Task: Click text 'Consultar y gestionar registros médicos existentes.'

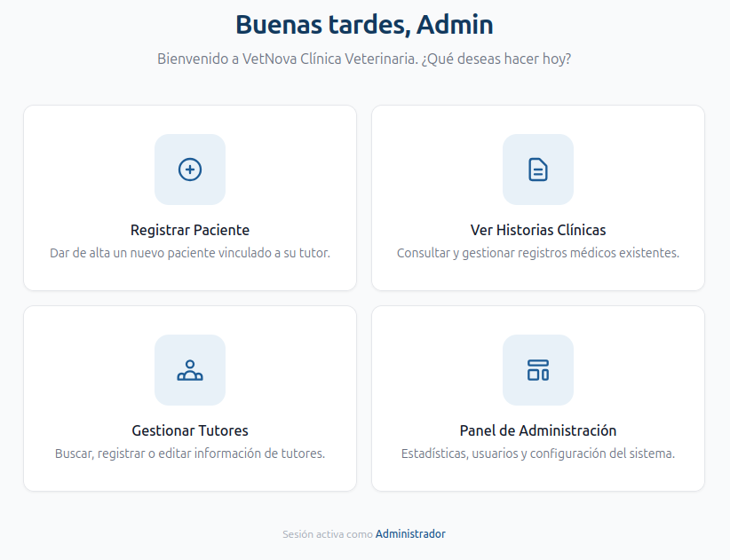Action: click(x=537, y=253)
